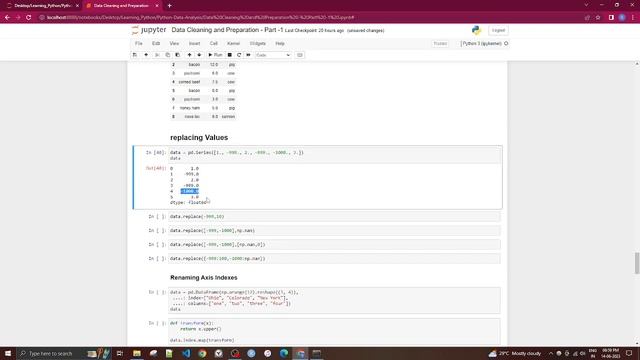The height and width of the screenshot is (360, 640).
Task: Select the replace with dictionary cell
Action: (x=334, y=258)
